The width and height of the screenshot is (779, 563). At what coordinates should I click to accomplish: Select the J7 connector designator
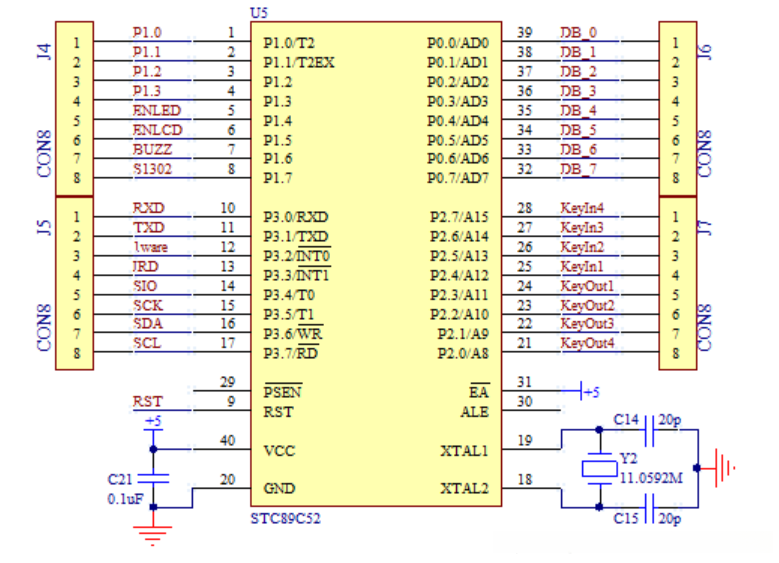[x=704, y=228]
